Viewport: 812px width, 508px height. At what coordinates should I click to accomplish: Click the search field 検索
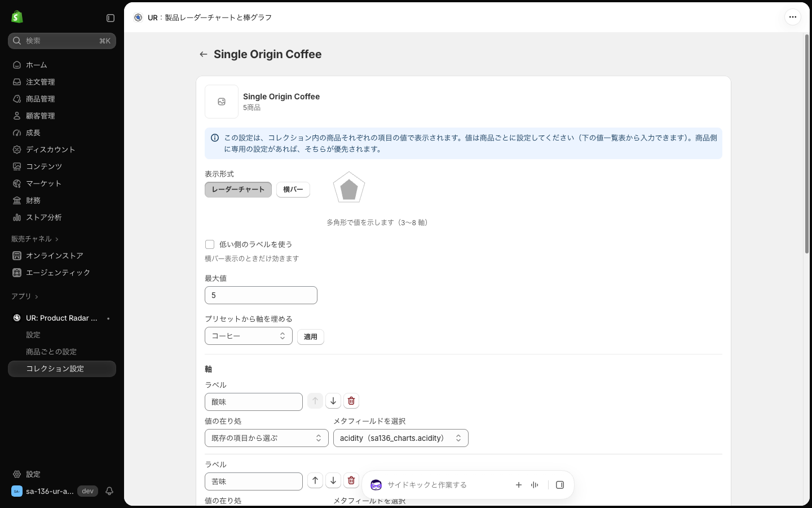pos(62,41)
